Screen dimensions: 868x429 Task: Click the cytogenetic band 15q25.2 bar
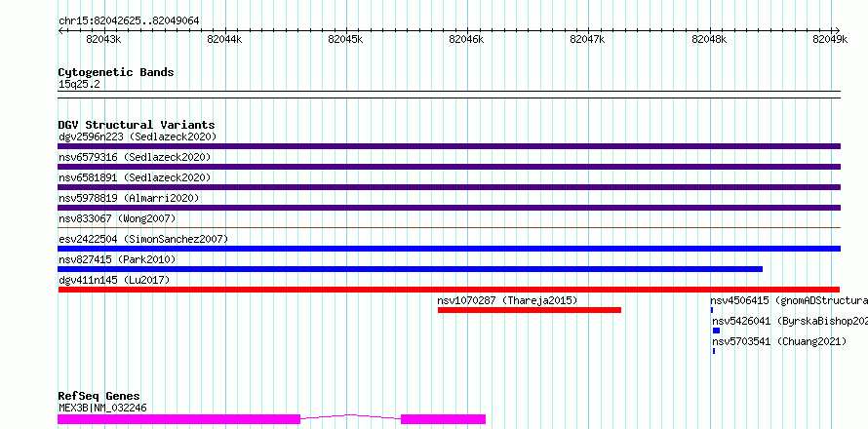[x=449, y=95]
